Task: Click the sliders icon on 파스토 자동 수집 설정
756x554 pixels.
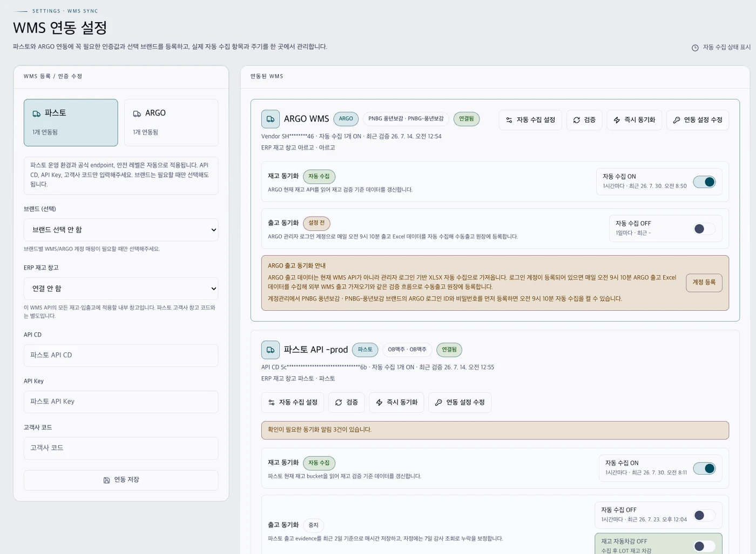Action: tap(272, 403)
